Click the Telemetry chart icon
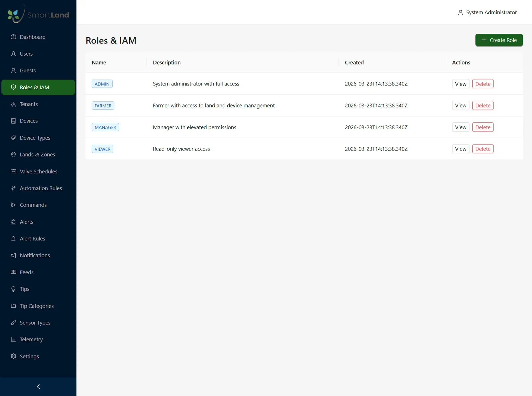 pyautogui.click(x=13, y=340)
